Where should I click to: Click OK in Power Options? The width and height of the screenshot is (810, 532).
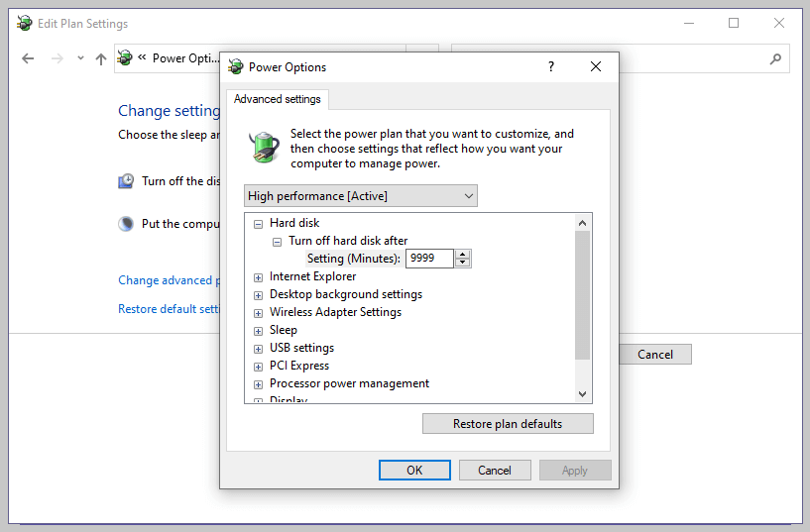(414, 470)
